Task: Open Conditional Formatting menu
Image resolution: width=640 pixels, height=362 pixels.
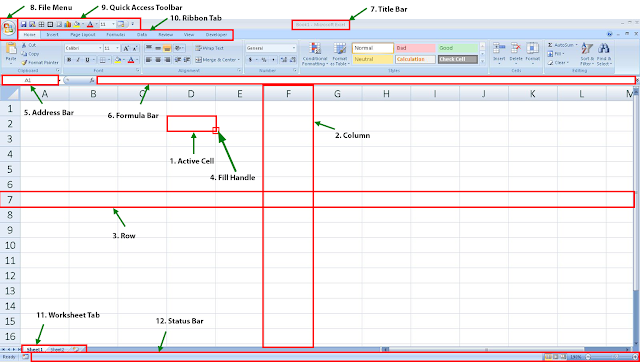Action: [x=314, y=54]
